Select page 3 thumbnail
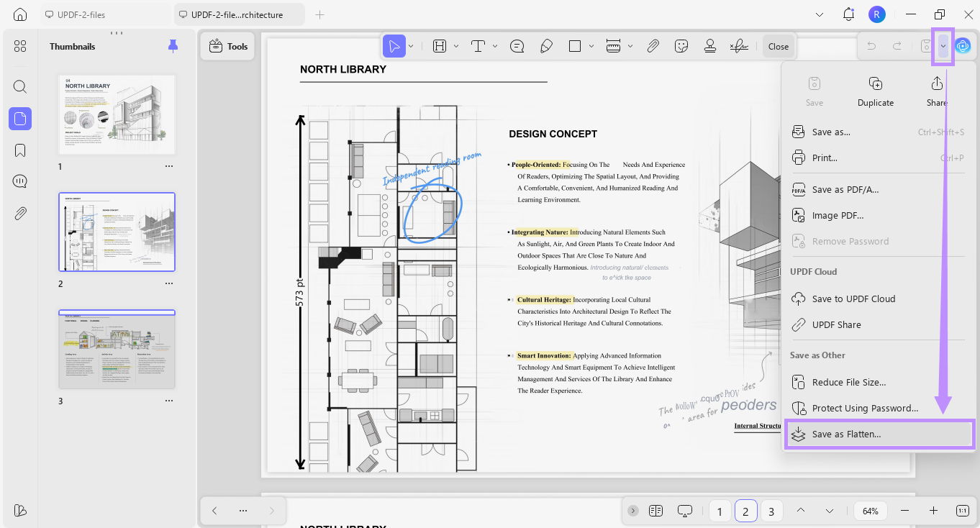This screenshot has height=528, width=980. coord(117,350)
